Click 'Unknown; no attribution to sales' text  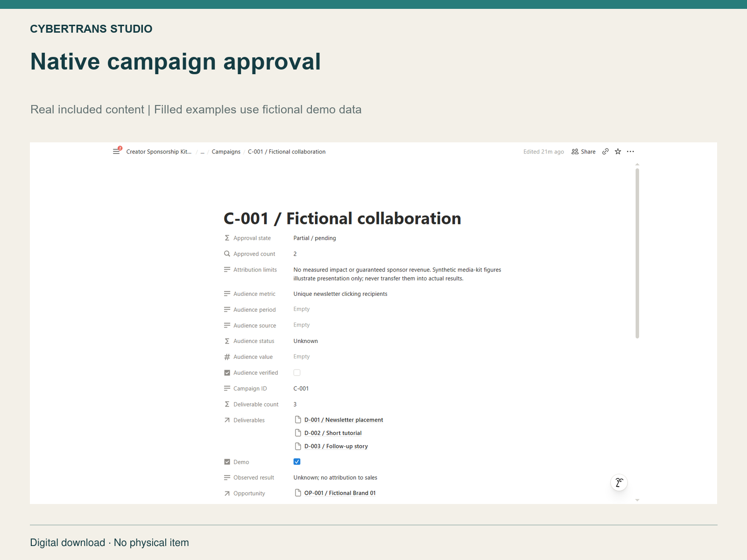tap(335, 477)
